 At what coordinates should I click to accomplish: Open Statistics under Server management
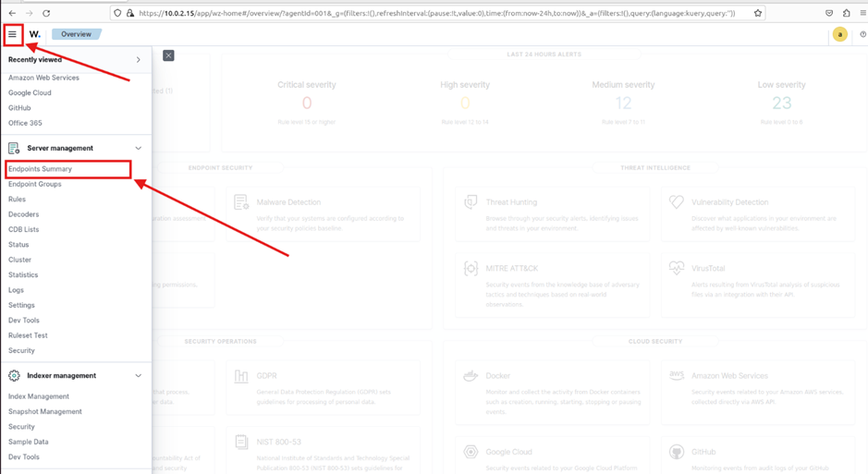tap(23, 275)
